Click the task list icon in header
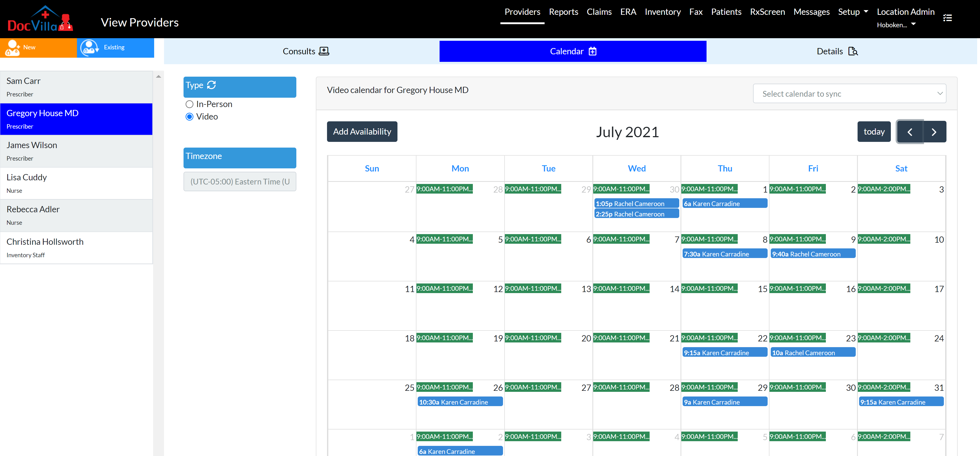Screen dimensions: 980x456 click(947, 18)
